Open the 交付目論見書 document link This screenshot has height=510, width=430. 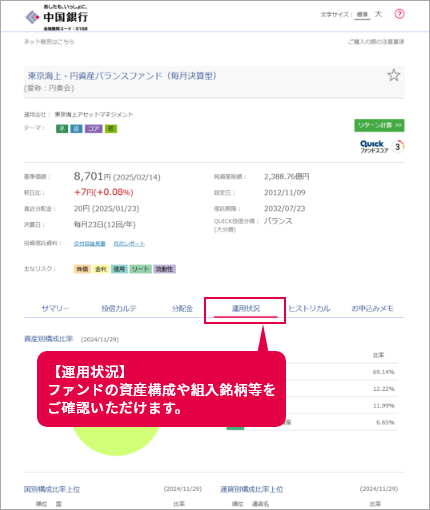click(x=90, y=244)
